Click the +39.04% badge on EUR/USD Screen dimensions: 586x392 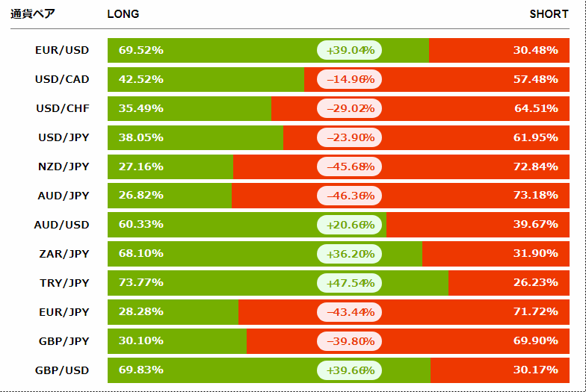pyautogui.click(x=350, y=50)
